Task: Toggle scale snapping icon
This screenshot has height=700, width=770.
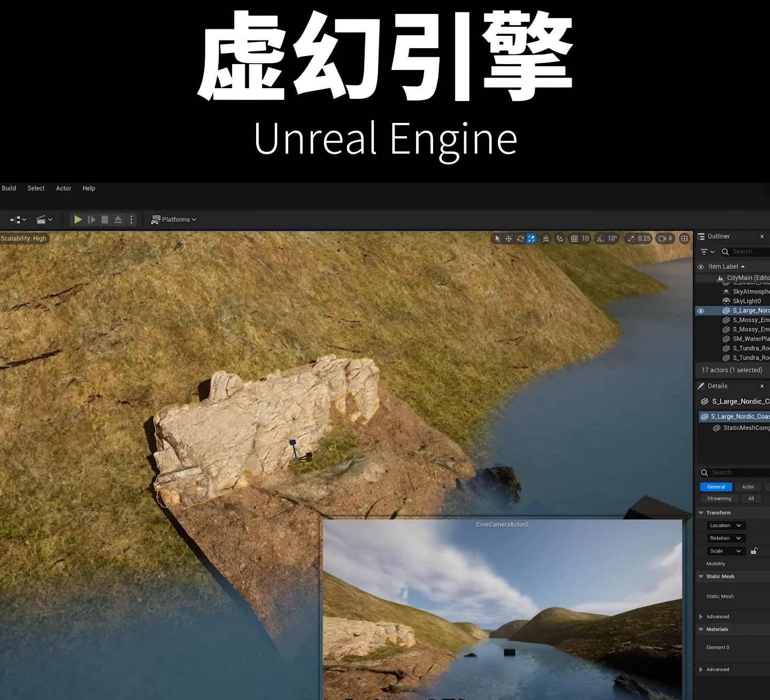Action: point(631,239)
